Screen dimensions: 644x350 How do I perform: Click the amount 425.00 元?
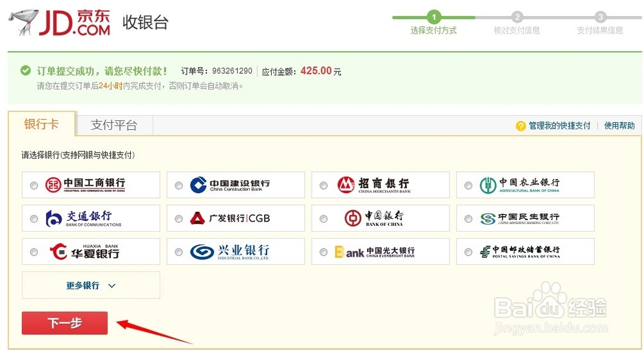[321, 71]
